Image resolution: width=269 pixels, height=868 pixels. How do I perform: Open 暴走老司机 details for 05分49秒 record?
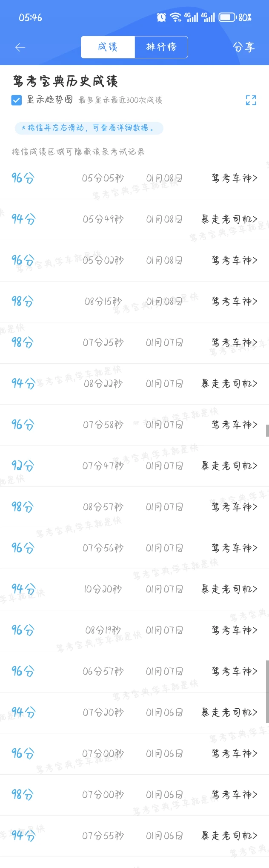(229, 219)
